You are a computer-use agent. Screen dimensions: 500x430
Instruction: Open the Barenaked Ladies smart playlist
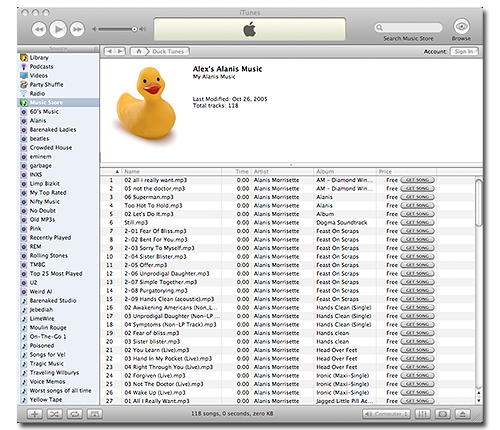coord(58,130)
